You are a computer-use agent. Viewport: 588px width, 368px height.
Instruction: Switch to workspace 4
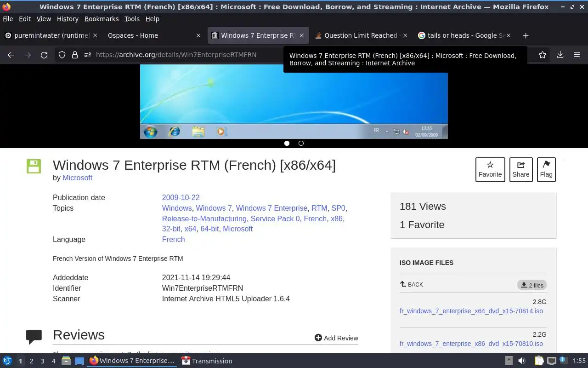pos(53,361)
